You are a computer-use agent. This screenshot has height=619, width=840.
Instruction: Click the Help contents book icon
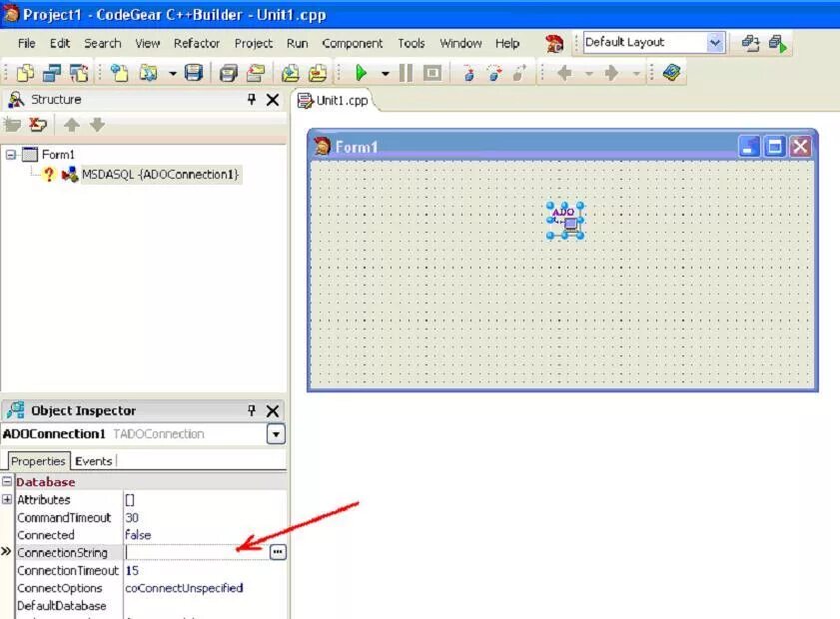671,72
